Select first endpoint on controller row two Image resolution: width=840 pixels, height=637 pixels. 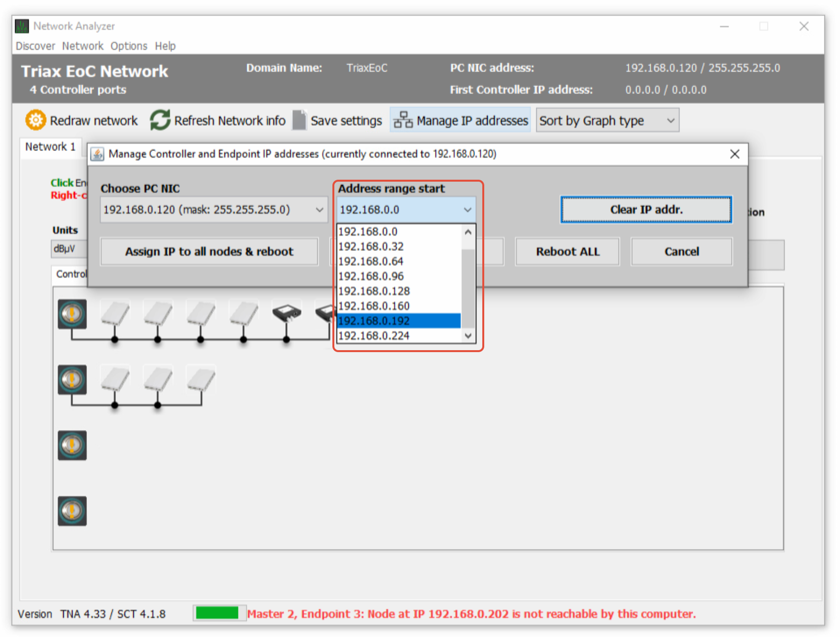click(115, 379)
